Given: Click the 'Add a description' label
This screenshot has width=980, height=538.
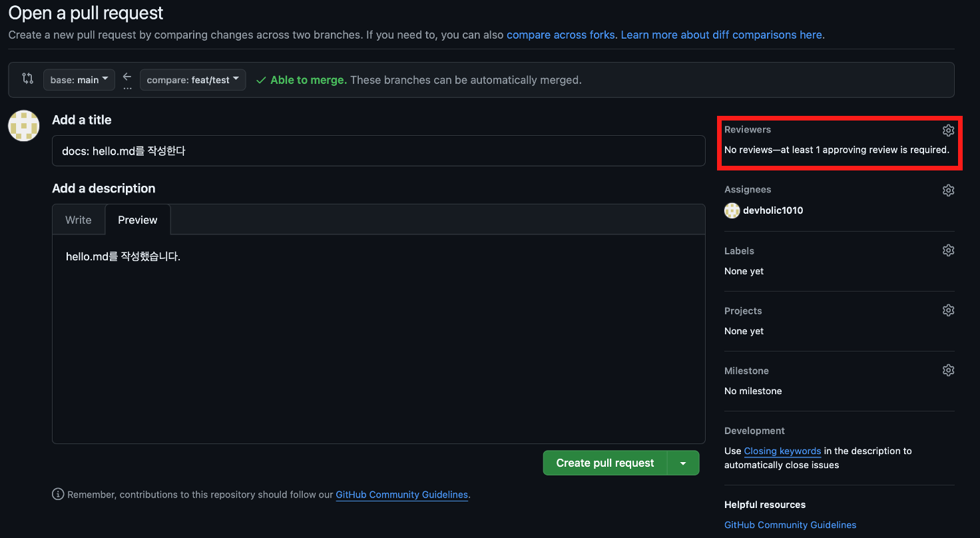Looking at the screenshot, I should (104, 188).
